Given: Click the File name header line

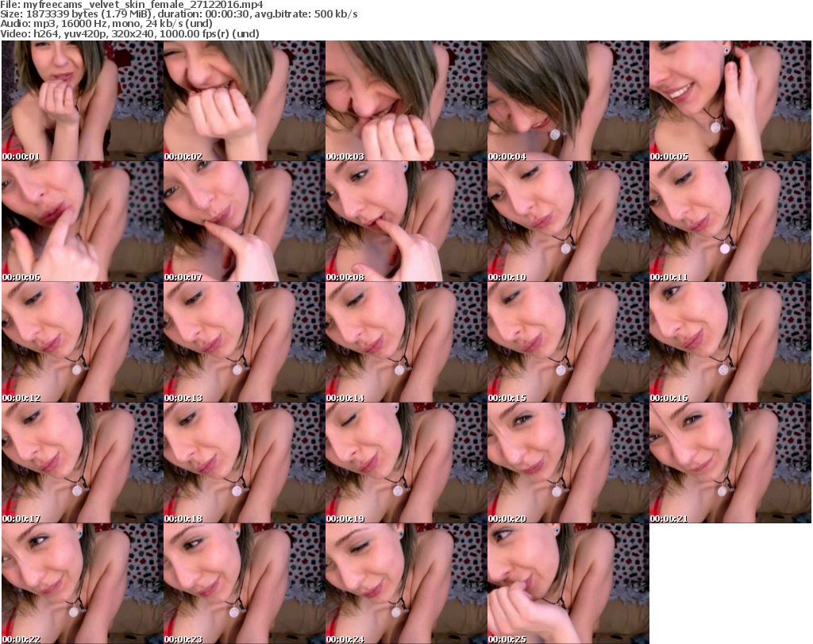Looking at the screenshot, I should pyautogui.click(x=133, y=5).
